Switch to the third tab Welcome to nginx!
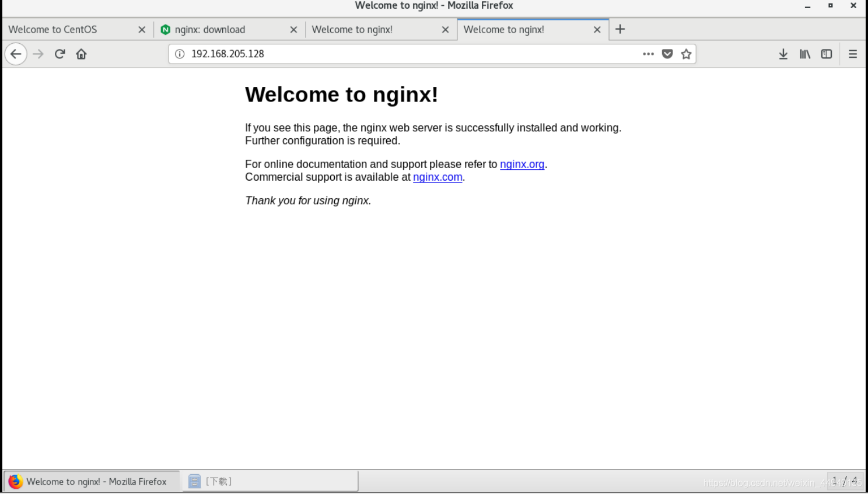This screenshot has width=868, height=494. coord(381,30)
